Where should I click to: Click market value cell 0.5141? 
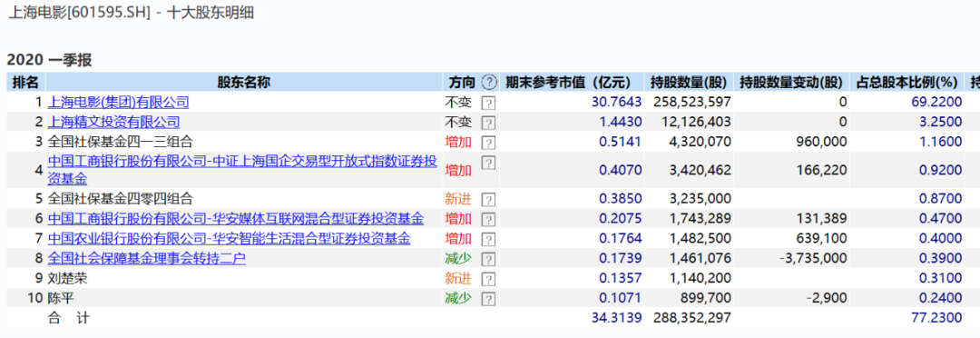[620, 142]
